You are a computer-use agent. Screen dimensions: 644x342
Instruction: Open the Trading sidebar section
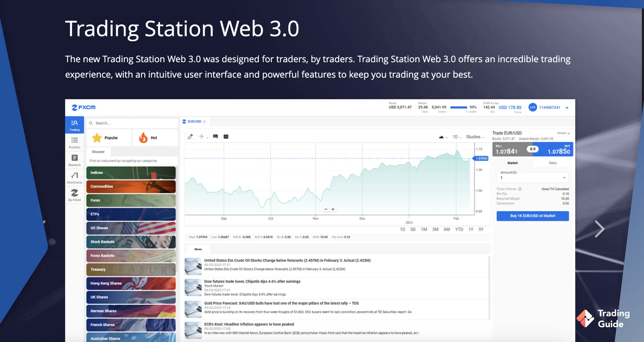(x=75, y=125)
